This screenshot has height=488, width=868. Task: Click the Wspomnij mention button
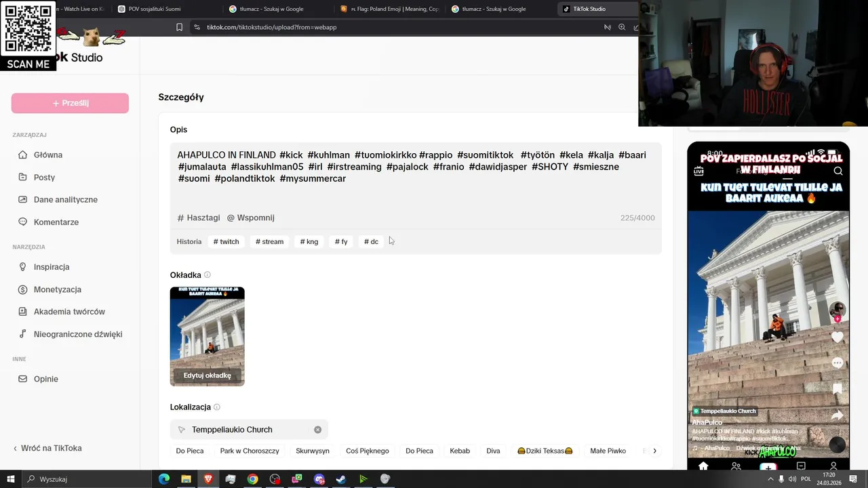click(x=250, y=218)
